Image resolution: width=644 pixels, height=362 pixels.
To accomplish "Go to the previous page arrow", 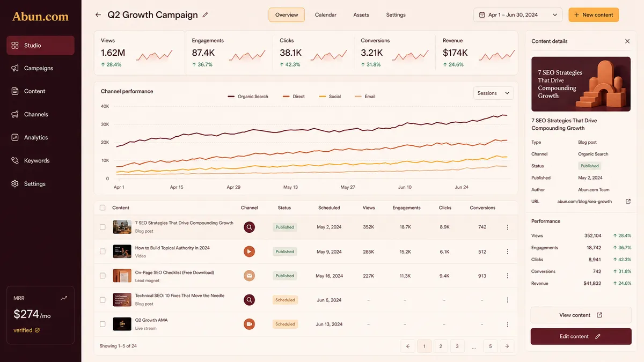I will click(408, 346).
